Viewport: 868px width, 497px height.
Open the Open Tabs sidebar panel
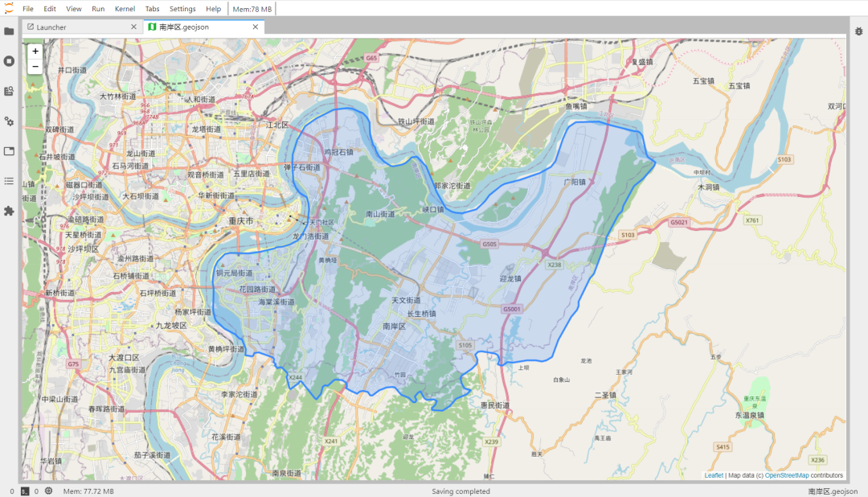[x=9, y=151]
